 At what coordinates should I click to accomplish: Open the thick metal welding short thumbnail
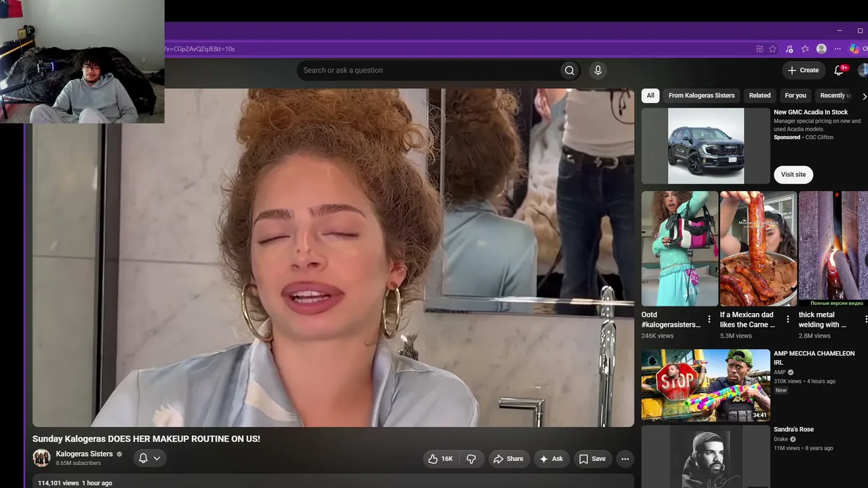coord(833,249)
